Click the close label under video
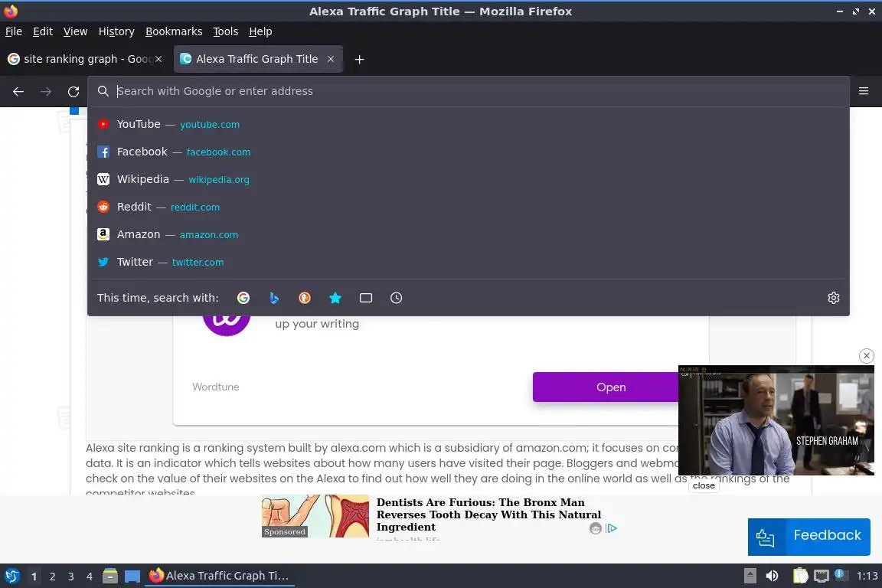The width and height of the screenshot is (882, 588). click(x=704, y=485)
